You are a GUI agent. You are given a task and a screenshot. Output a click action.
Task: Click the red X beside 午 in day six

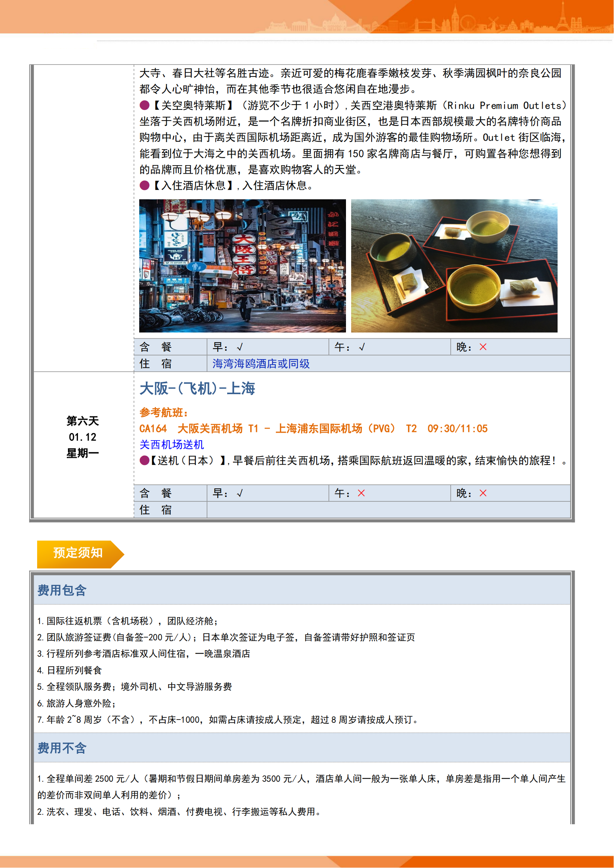(x=362, y=493)
